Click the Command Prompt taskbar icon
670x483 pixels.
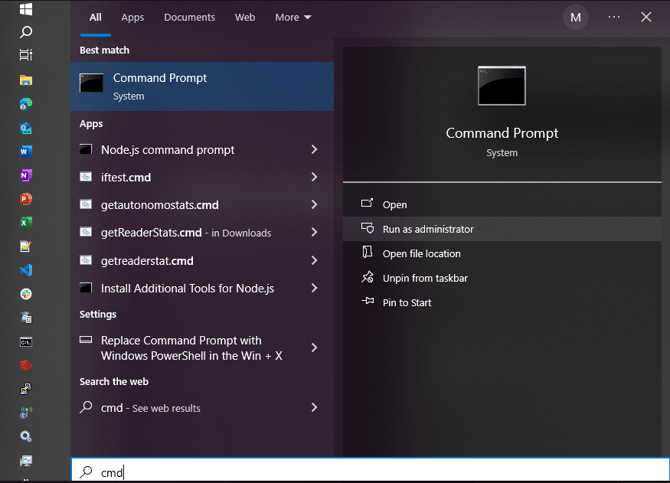[x=26, y=342]
